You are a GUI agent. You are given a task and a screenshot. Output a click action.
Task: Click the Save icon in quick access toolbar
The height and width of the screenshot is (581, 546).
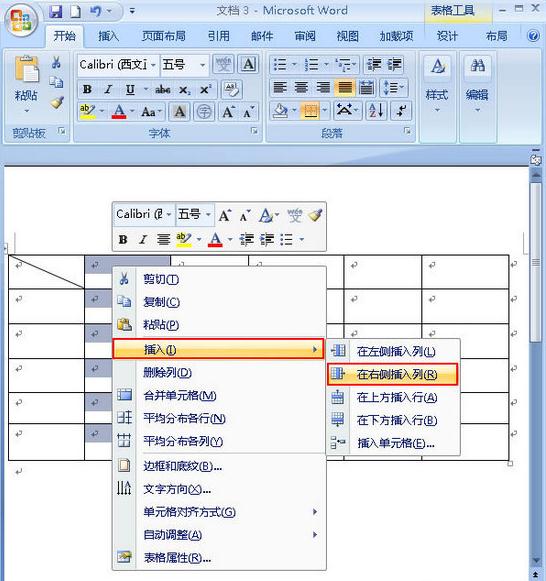[x=56, y=11]
